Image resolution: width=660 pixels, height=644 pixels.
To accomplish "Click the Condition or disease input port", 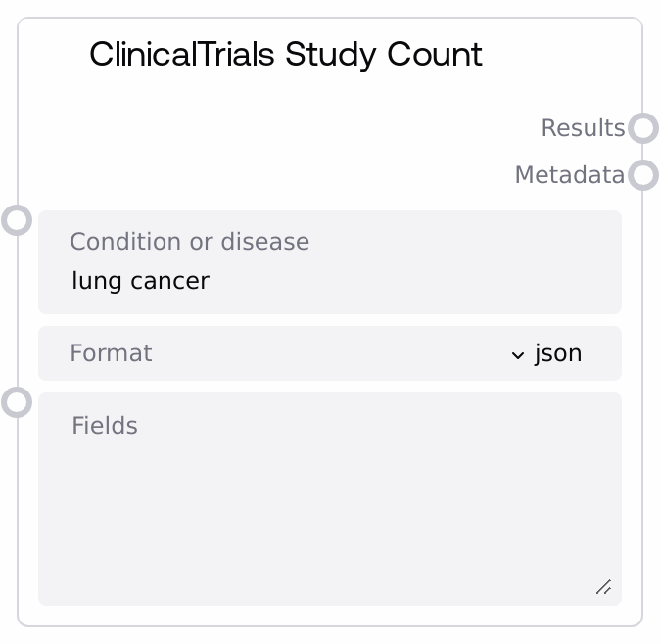I will point(17,219).
